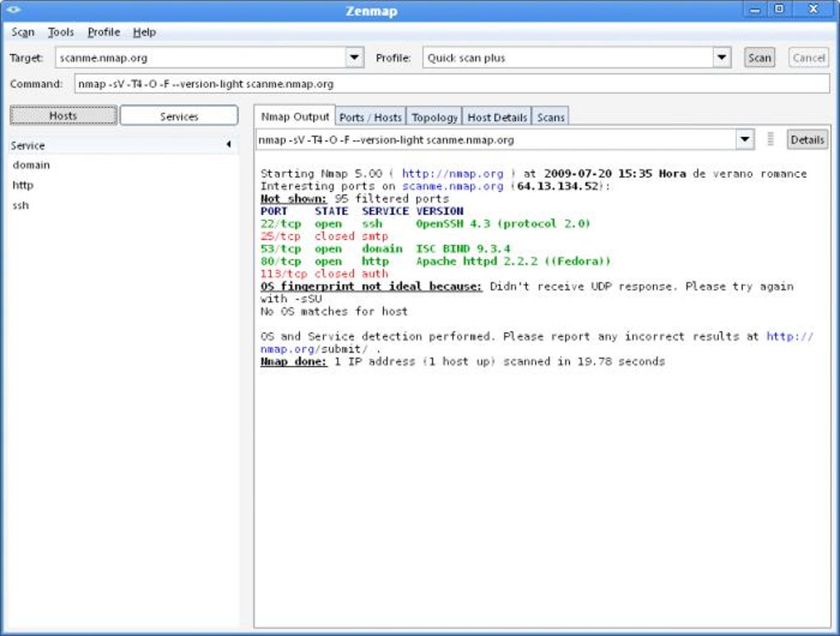This screenshot has height=636, width=840.
Task: Open the Help menu
Action: [x=144, y=32]
